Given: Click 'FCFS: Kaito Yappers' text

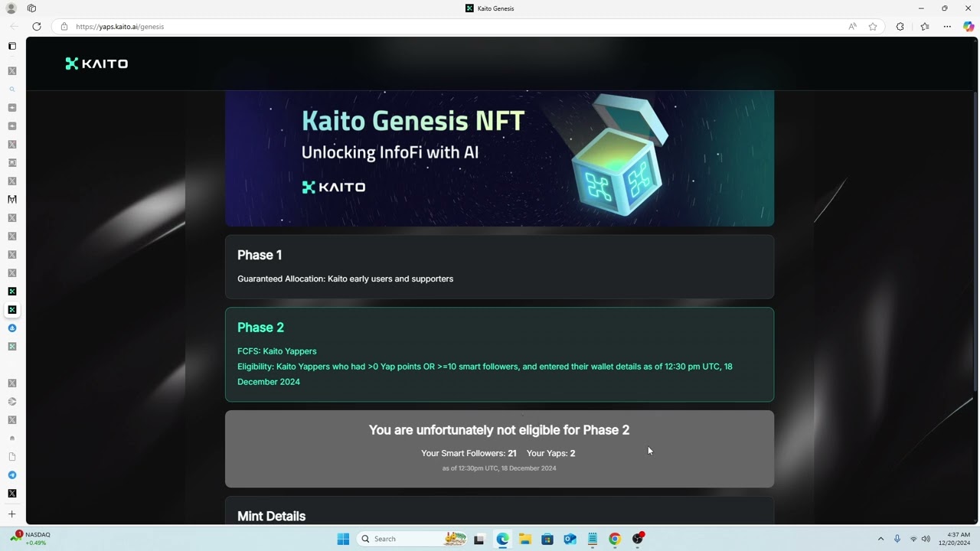Looking at the screenshot, I should click(276, 351).
